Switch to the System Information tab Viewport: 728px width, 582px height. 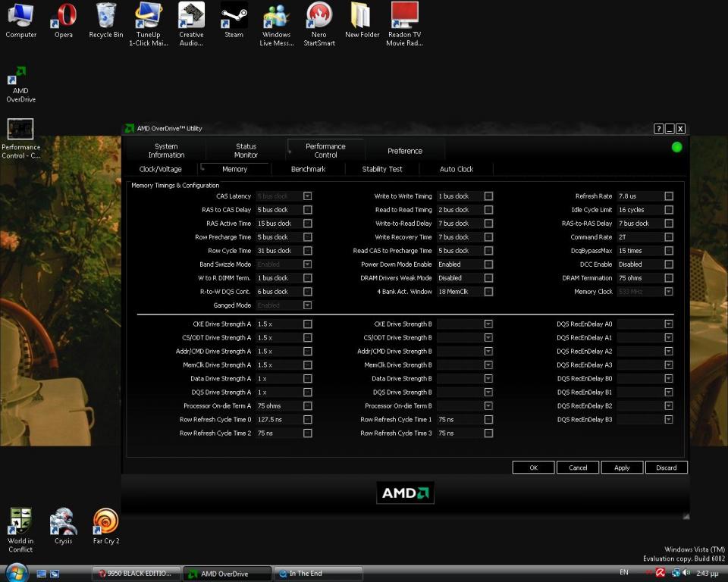[x=166, y=150]
